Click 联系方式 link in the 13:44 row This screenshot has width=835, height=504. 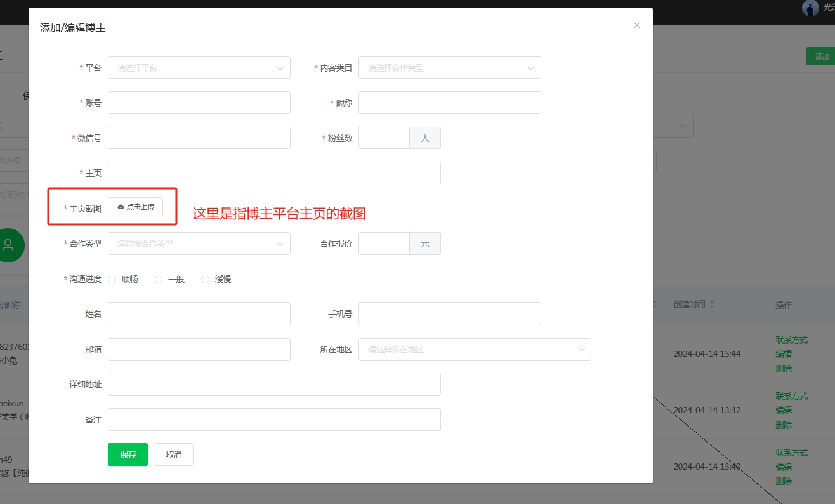pyautogui.click(x=791, y=340)
